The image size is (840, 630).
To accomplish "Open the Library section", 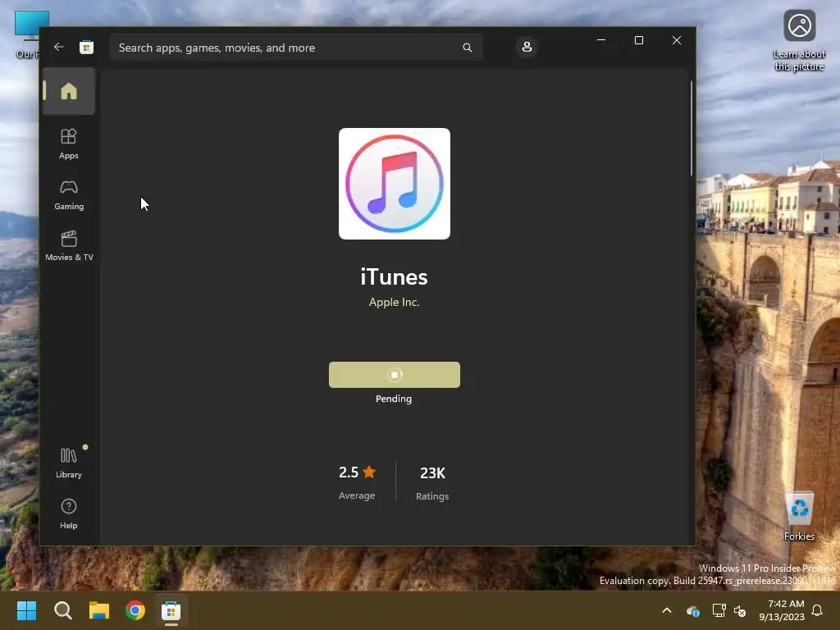I will click(69, 463).
